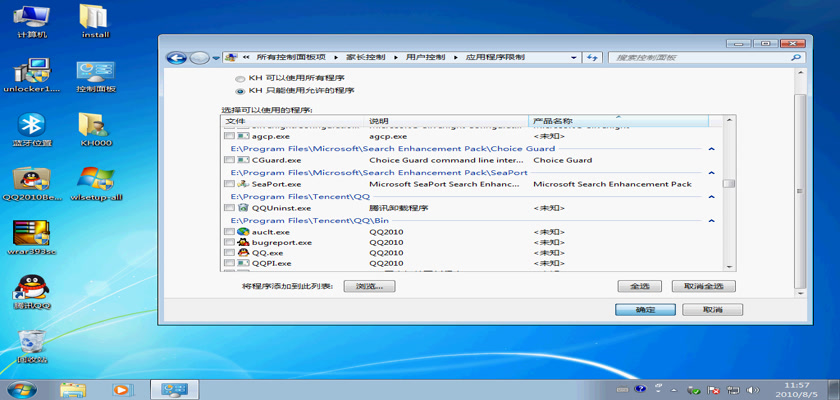Open the 蓝牙位置 Bluetooth icon
Screen dimensions: 840x400
pyautogui.click(x=32, y=125)
